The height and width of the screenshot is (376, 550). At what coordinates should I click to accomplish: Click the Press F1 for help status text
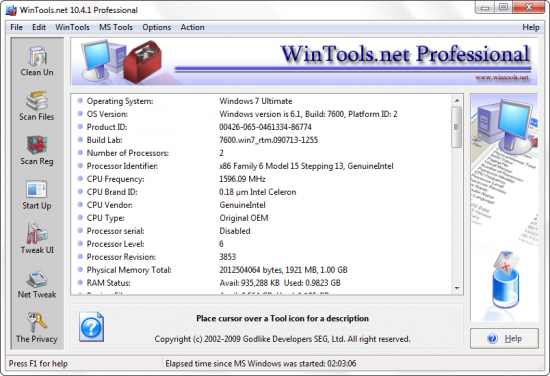(x=38, y=363)
